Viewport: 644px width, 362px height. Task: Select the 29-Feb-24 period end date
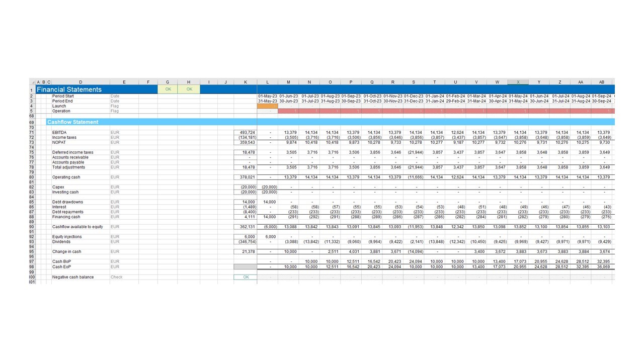pos(455,101)
